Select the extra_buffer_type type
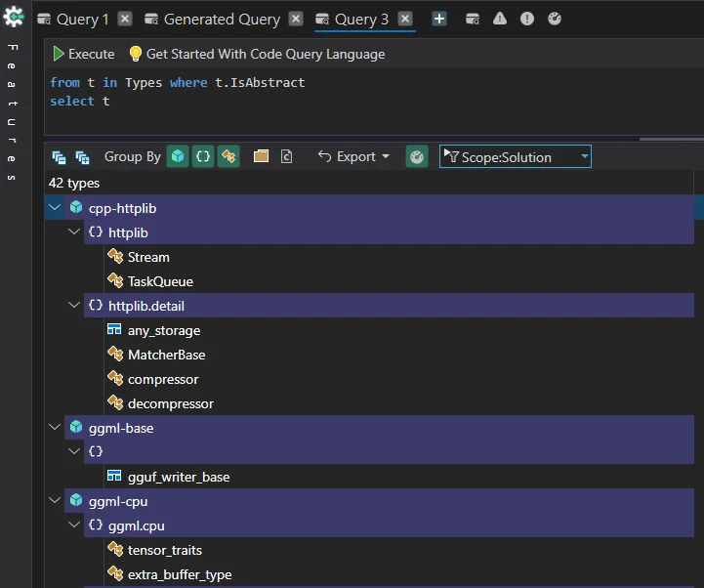The width and height of the screenshot is (704, 588). (180, 574)
